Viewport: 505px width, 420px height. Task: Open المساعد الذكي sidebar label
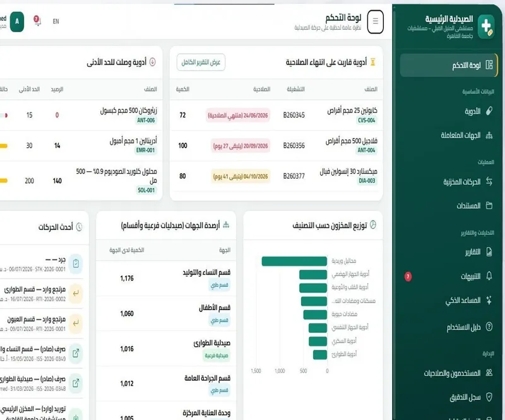pyautogui.click(x=463, y=301)
